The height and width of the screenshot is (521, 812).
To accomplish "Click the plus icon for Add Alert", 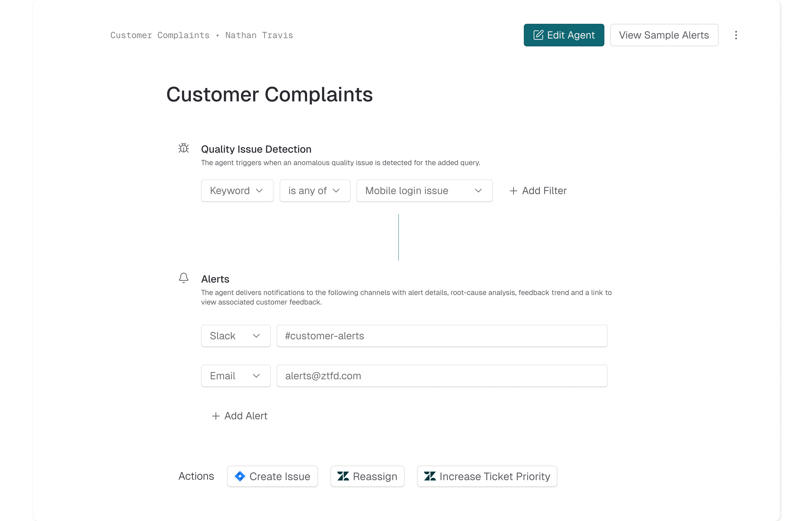I will coord(216,416).
